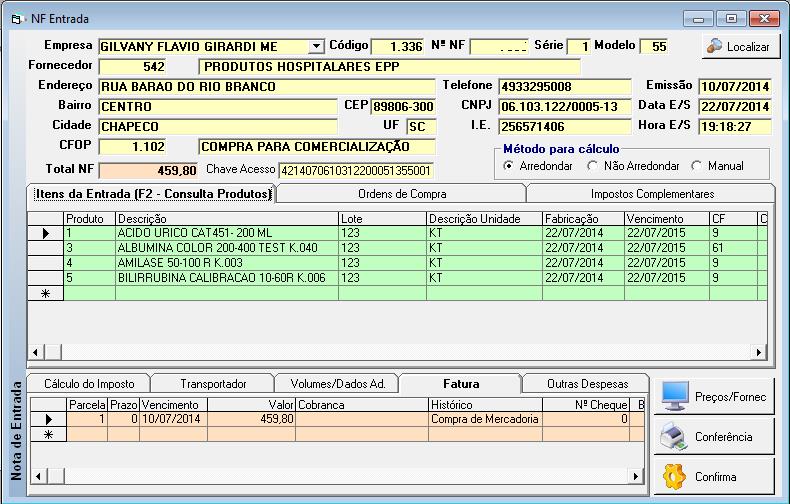Click the Modelo field showing 55
The image size is (790, 504).
[654, 46]
